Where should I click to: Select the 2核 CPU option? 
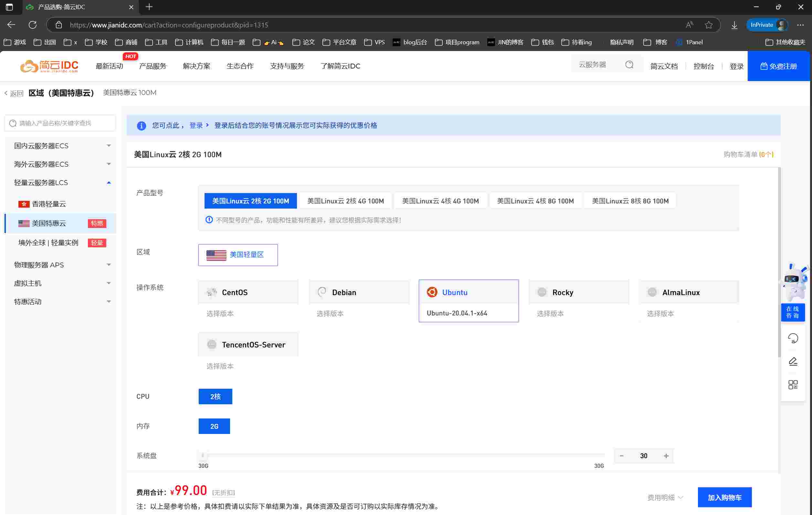coord(215,397)
